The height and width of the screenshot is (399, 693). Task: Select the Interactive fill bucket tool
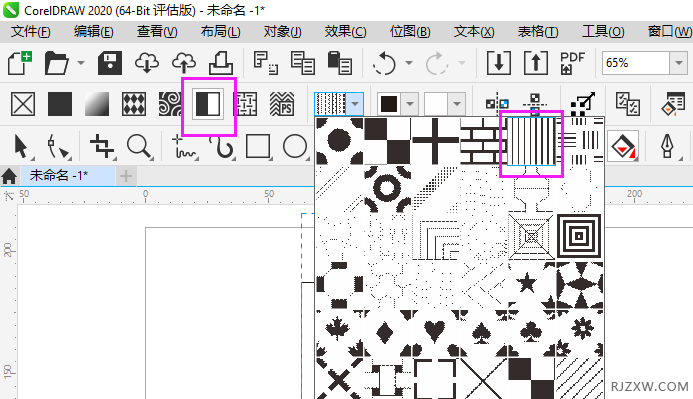[623, 146]
